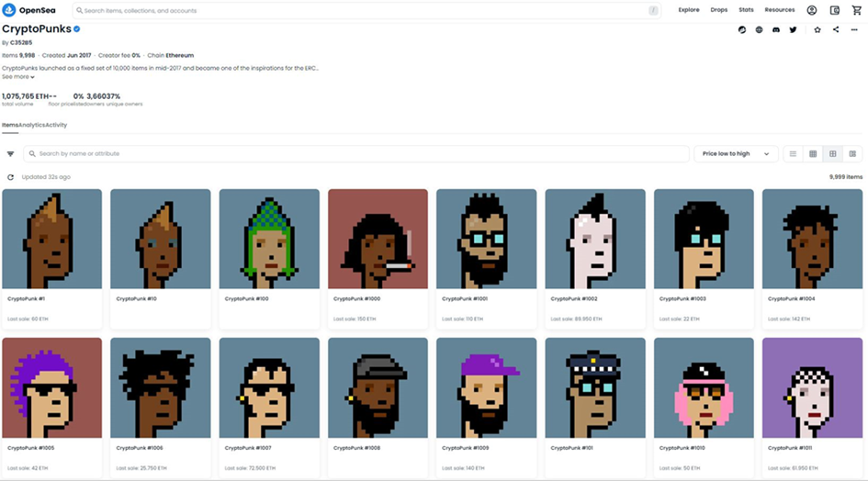Open CryptoPunk #1008 thumbnail

pyautogui.click(x=378, y=388)
